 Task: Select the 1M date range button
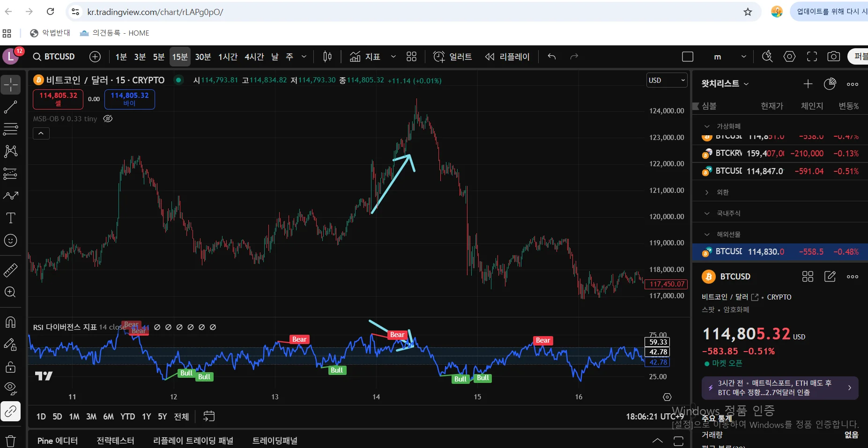[74, 417]
